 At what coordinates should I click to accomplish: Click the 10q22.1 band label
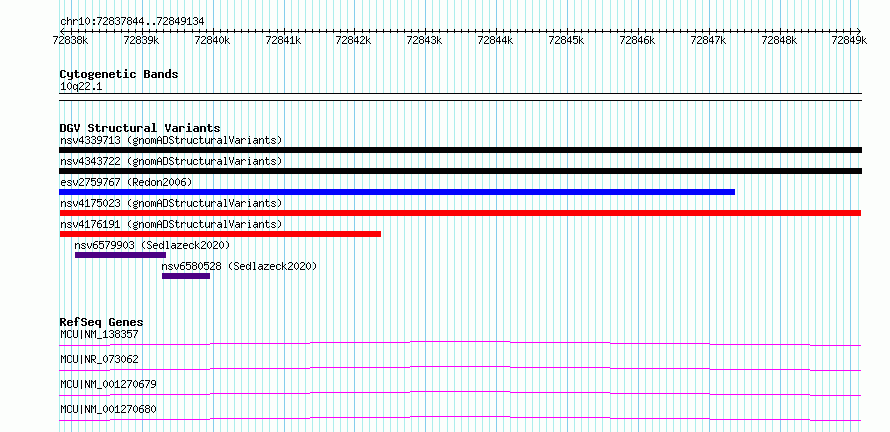pyautogui.click(x=81, y=87)
